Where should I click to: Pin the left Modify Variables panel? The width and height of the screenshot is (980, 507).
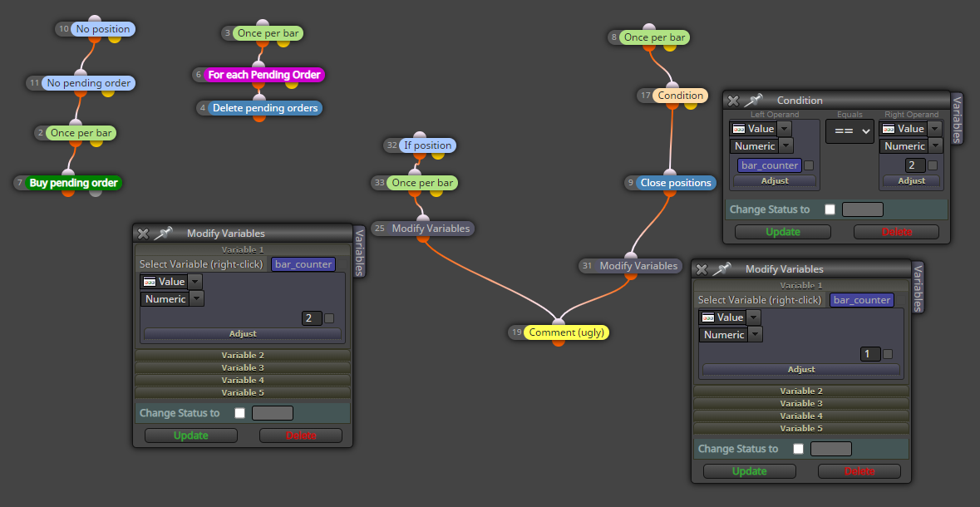click(x=163, y=234)
